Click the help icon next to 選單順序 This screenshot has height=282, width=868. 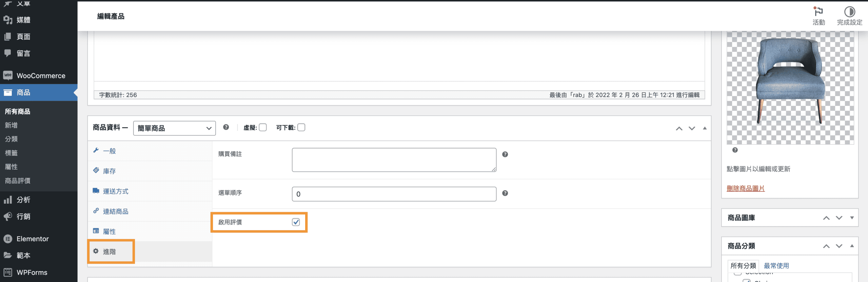[x=505, y=193]
